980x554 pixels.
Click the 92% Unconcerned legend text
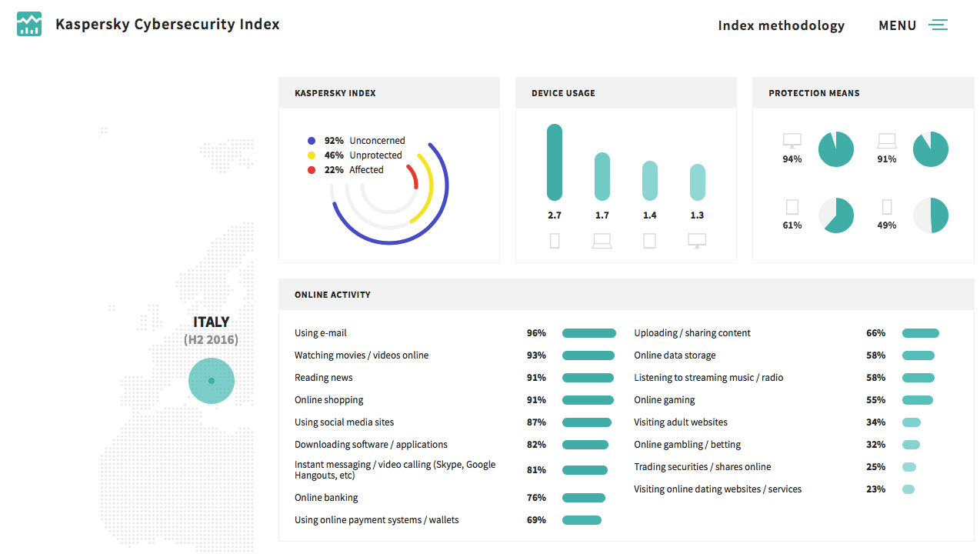pyautogui.click(x=365, y=141)
